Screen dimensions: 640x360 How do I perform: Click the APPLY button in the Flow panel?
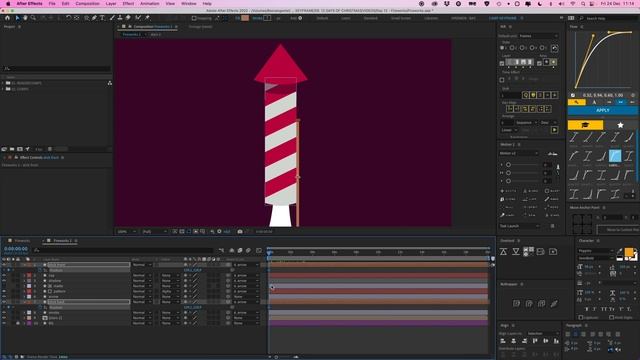tap(602, 110)
